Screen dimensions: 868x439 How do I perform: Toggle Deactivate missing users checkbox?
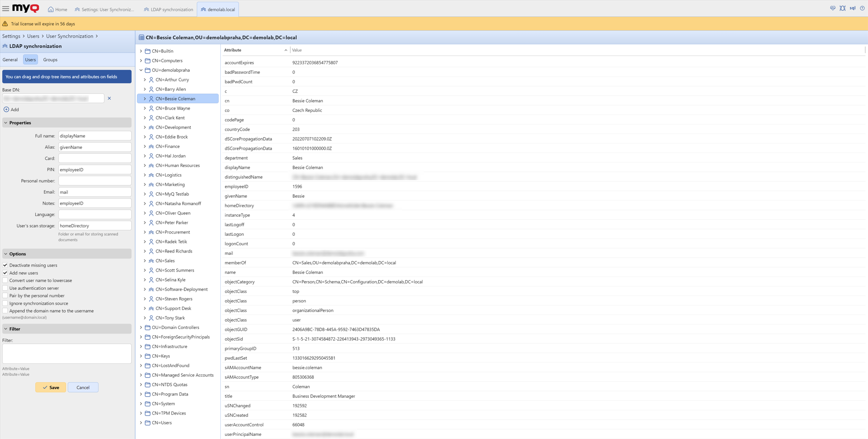5,265
